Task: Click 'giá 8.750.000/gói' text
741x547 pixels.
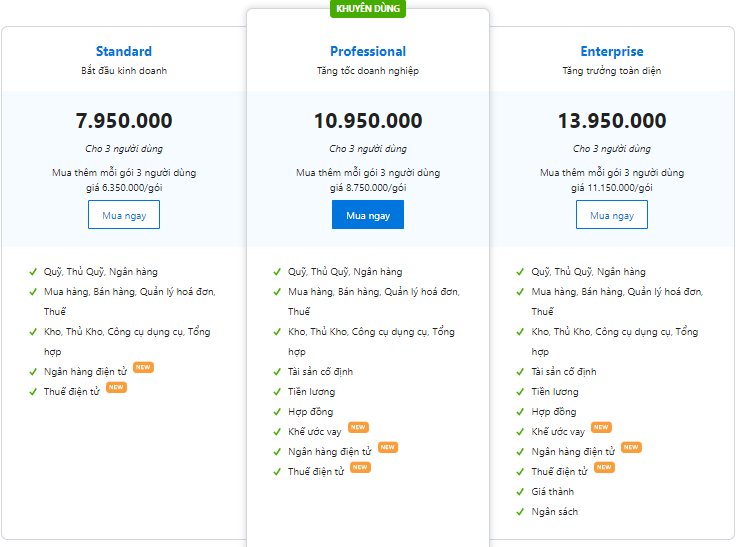Action: [x=368, y=188]
